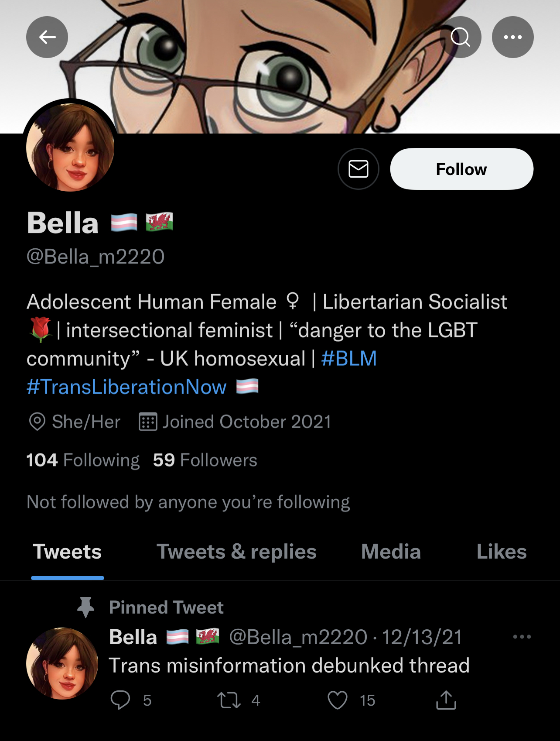
Task: View the 104 Following list
Action: tap(83, 460)
